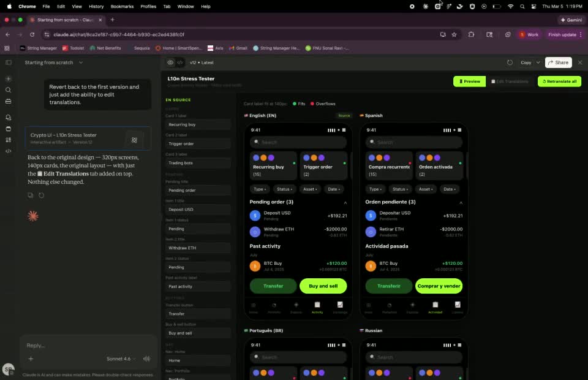
Task: Open macOS Spotlight search icon
Action: tap(522, 6)
